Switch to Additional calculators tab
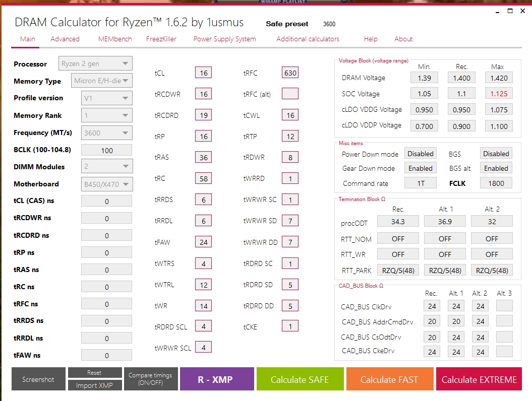Image resolution: width=532 pixels, height=401 pixels. point(308,39)
